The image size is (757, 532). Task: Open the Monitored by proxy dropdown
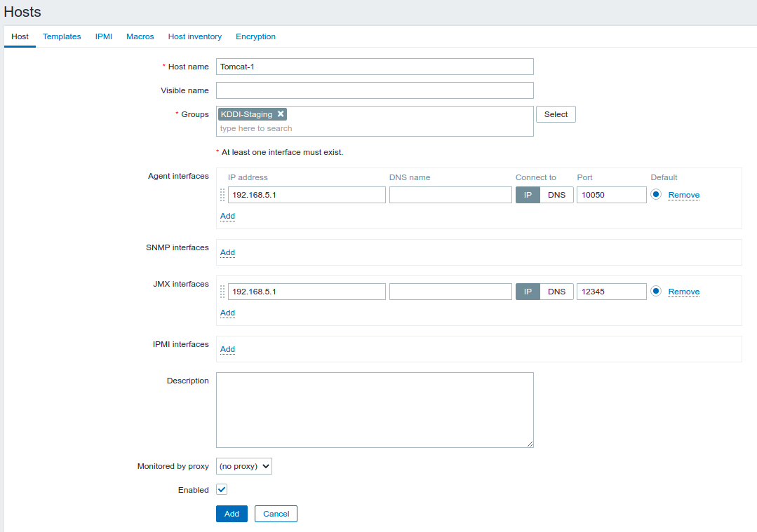point(243,465)
